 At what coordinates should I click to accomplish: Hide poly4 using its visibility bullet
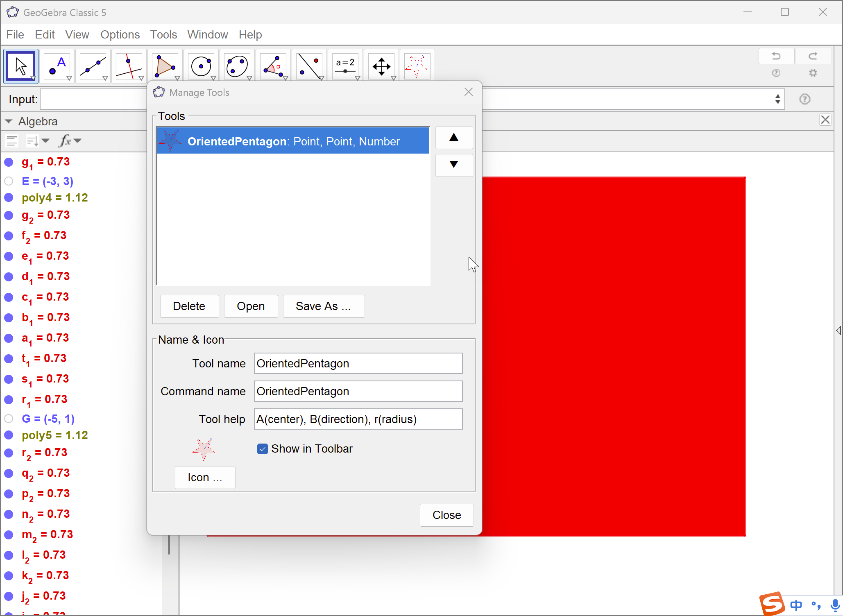(x=9, y=198)
